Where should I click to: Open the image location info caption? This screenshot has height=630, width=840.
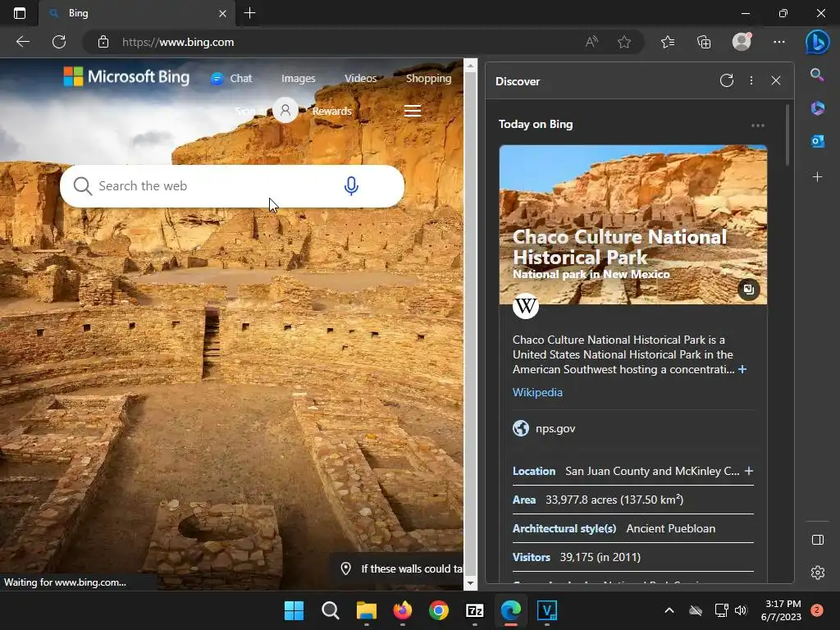(x=401, y=569)
